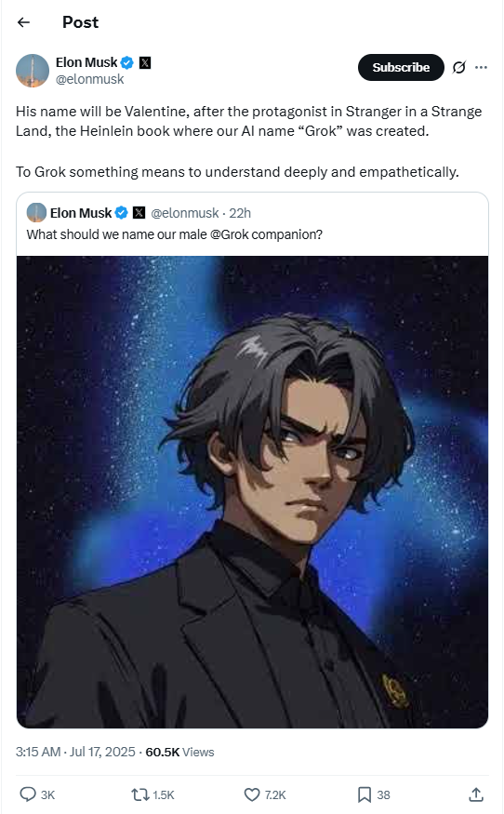Bookmark this post
504x814 pixels.
click(365, 794)
